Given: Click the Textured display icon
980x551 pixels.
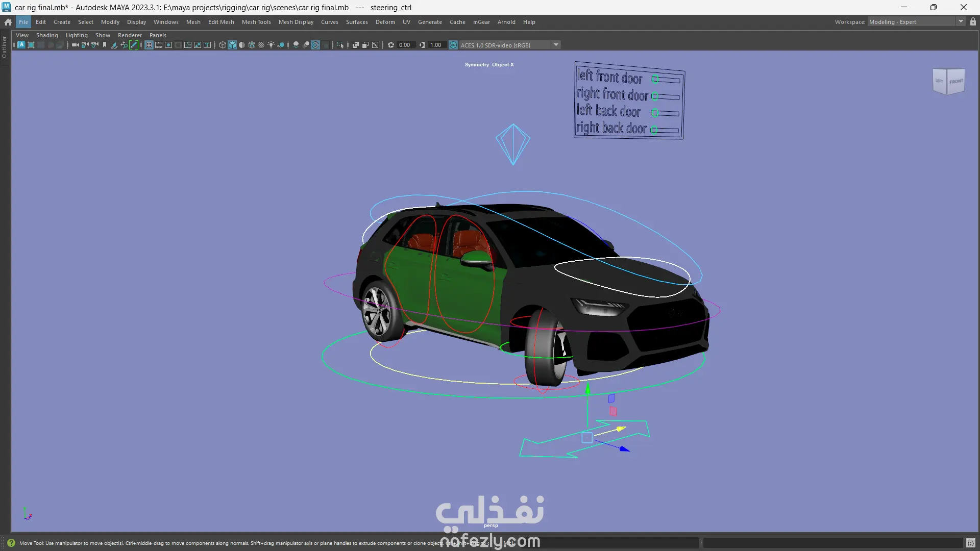Looking at the screenshot, I should click(261, 45).
